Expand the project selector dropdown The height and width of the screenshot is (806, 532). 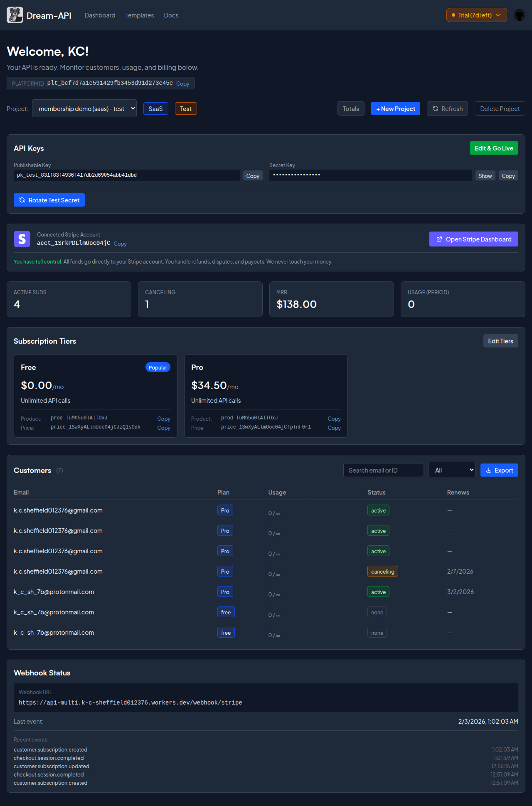84,108
